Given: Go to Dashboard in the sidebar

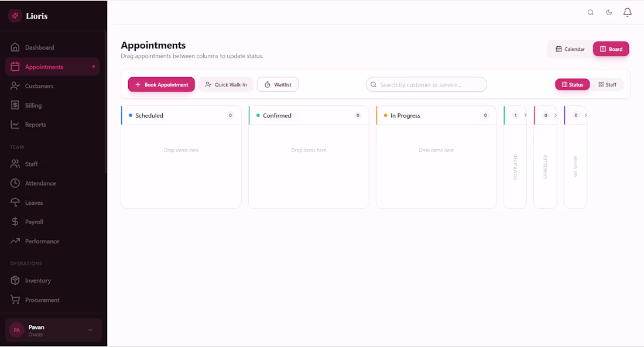Looking at the screenshot, I should pyautogui.click(x=53, y=47).
